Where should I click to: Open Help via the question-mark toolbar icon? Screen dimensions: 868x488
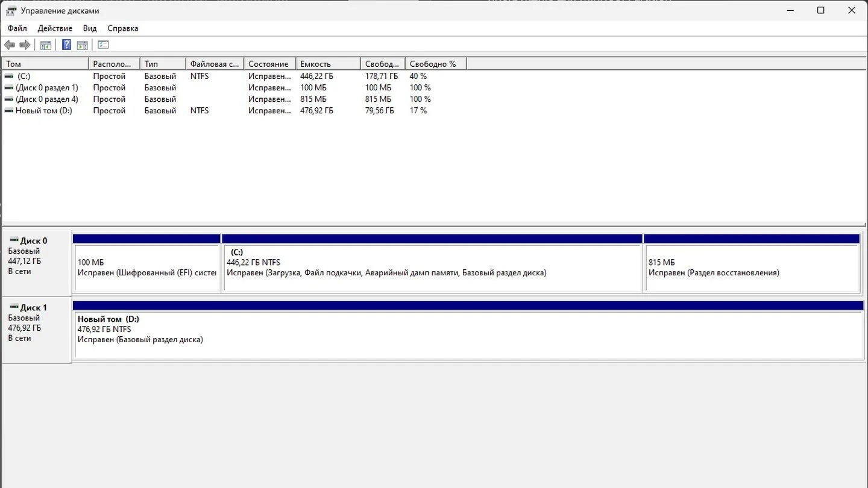(x=66, y=45)
